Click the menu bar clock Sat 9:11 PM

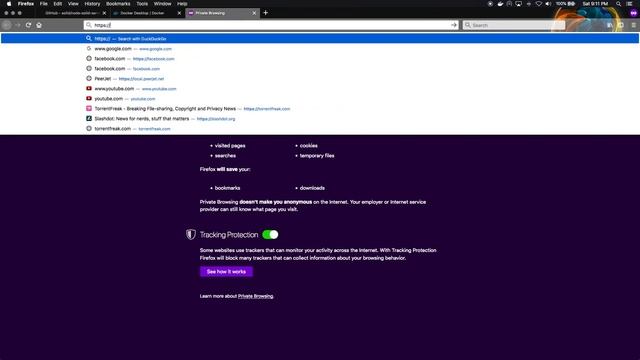tap(595, 4)
